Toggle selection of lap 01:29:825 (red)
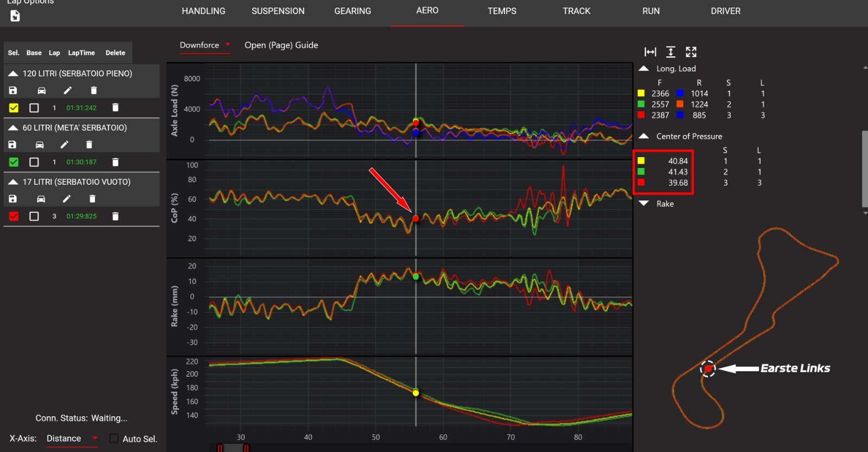Screen dimensions: 868x452 pos(14,216)
